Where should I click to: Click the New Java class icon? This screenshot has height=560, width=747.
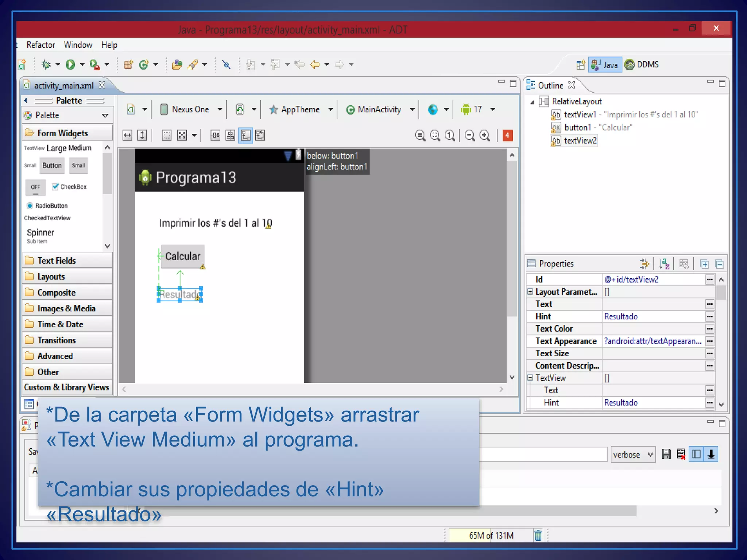[x=144, y=65]
